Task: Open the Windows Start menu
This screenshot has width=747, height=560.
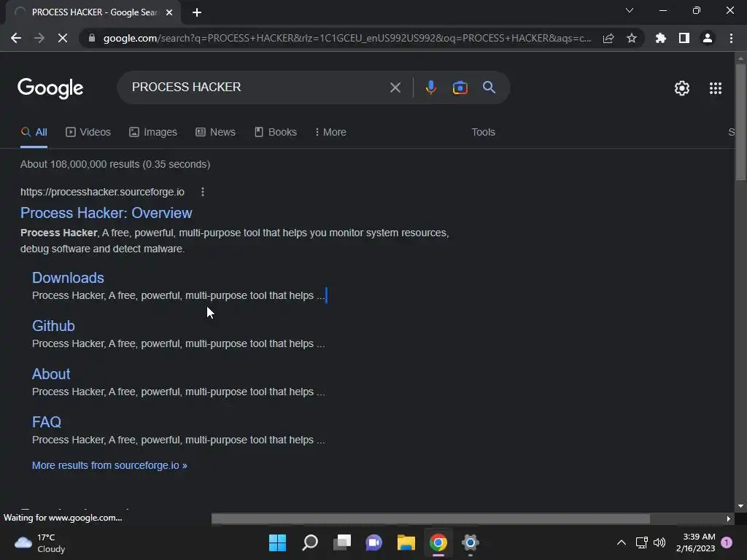Action: (x=277, y=542)
